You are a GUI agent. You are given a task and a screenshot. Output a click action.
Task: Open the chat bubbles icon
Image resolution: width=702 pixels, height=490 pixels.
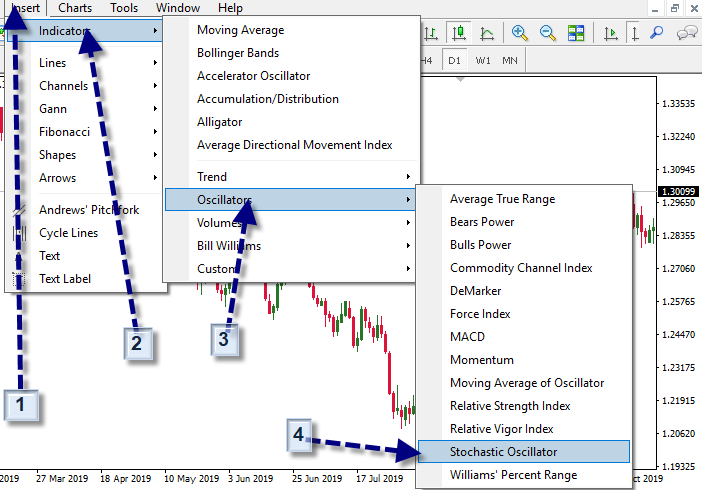coord(687,33)
